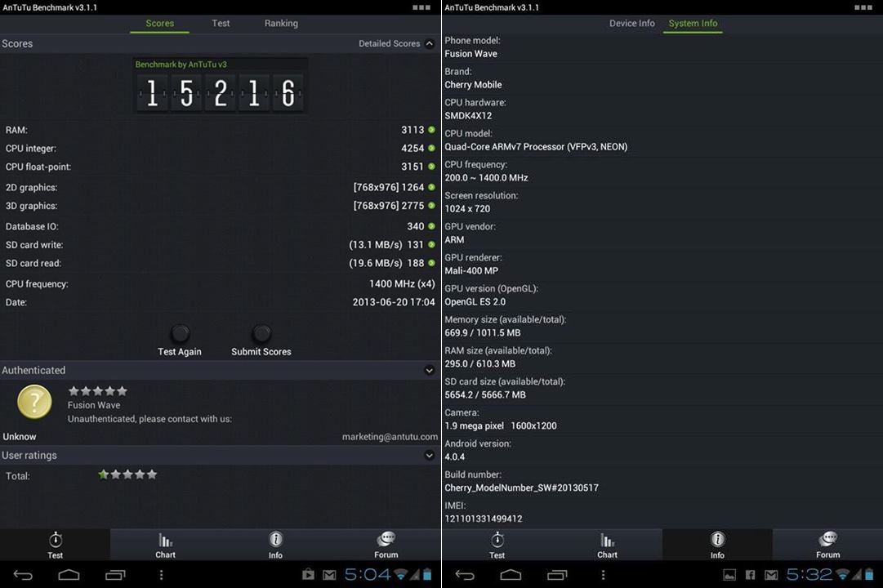Tap yellow question mark authentication badge
This screenshot has height=588, width=883.
pyautogui.click(x=34, y=402)
